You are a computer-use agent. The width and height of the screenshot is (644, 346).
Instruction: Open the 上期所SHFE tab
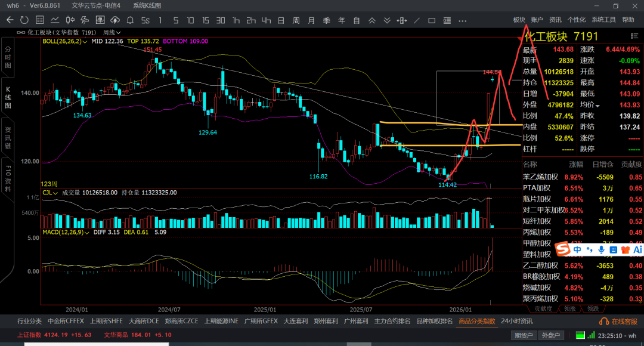pos(106,322)
